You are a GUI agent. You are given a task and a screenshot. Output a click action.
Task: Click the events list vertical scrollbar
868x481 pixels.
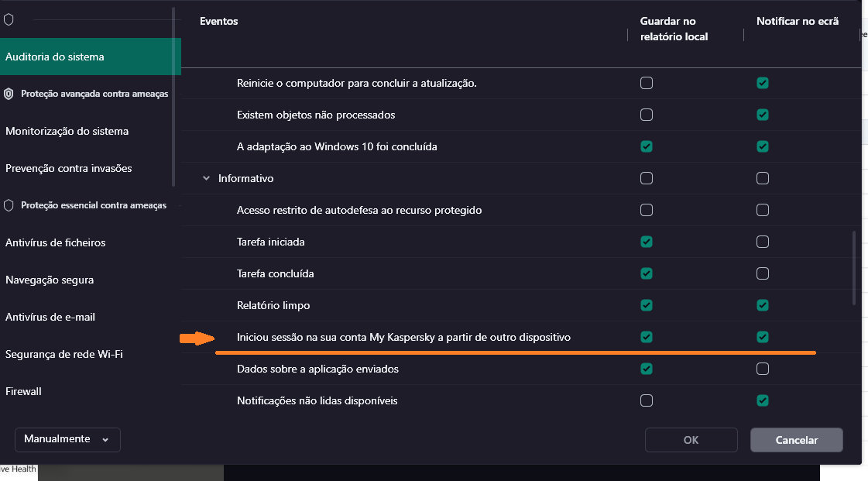855,267
